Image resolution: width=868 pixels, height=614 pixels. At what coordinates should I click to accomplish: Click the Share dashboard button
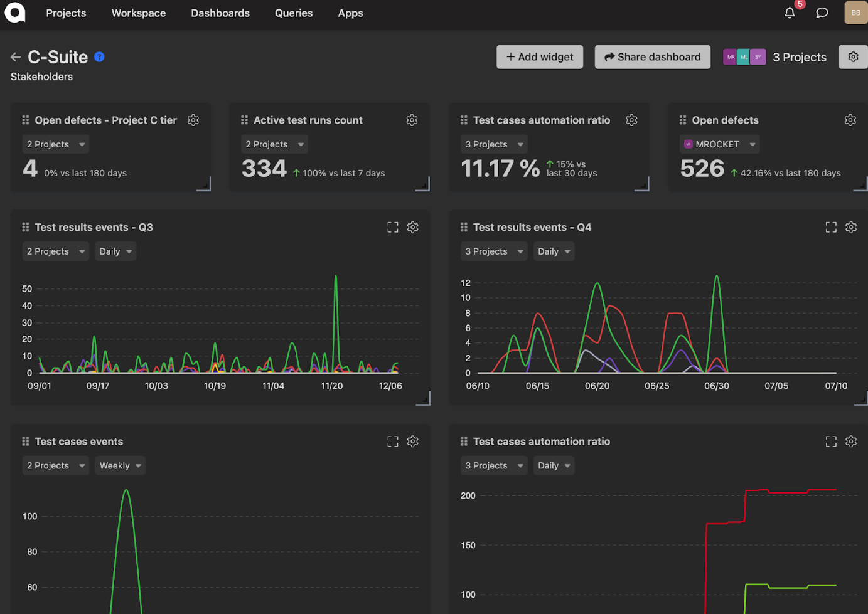(652, 57)
